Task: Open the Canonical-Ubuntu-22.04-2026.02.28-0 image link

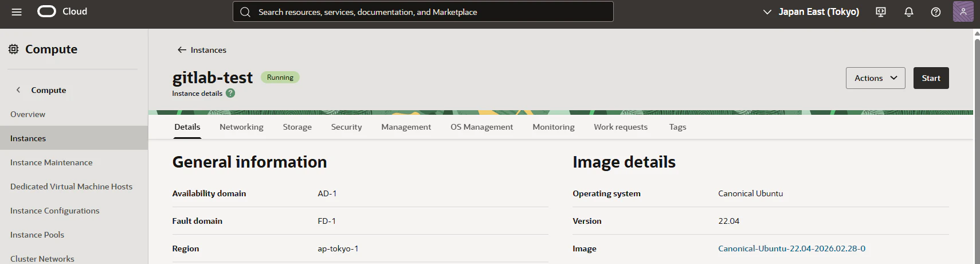Action: 791,249
